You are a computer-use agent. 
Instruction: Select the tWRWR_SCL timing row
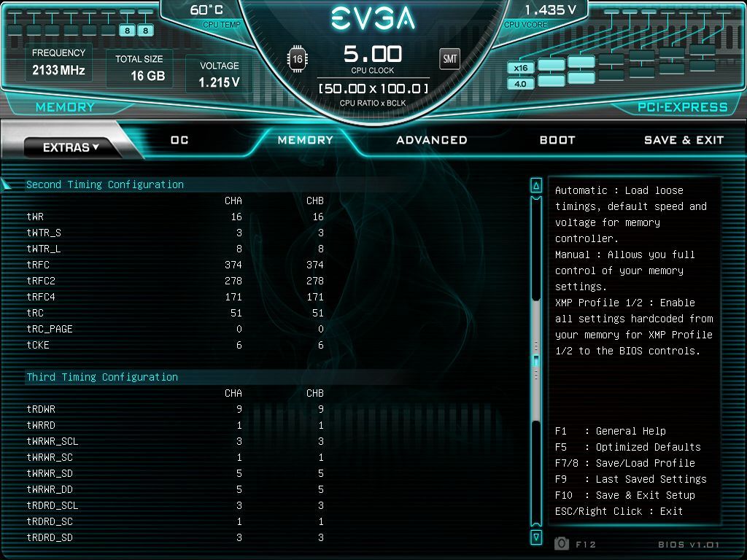pyautogui.click(x=175, y=441)
